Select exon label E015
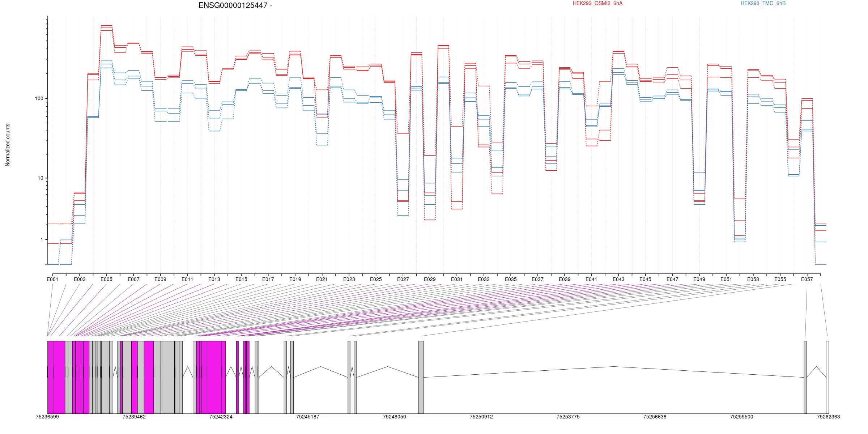868x434 pixels. coord(241,279)
